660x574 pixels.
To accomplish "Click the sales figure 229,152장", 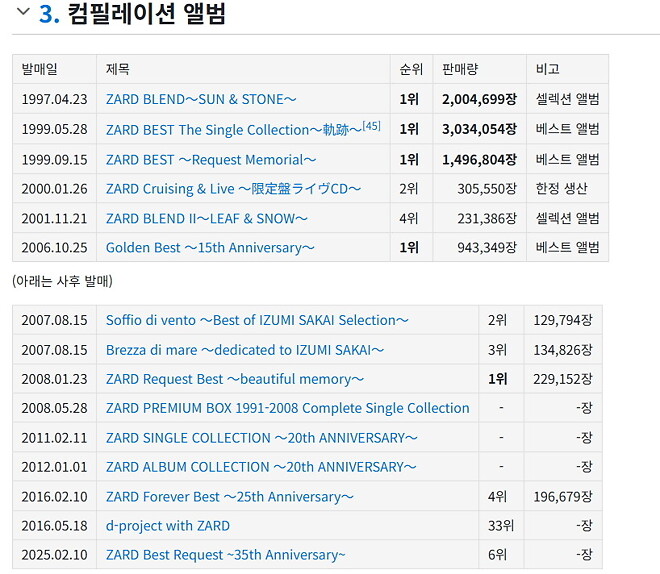I will pos(563,379).
